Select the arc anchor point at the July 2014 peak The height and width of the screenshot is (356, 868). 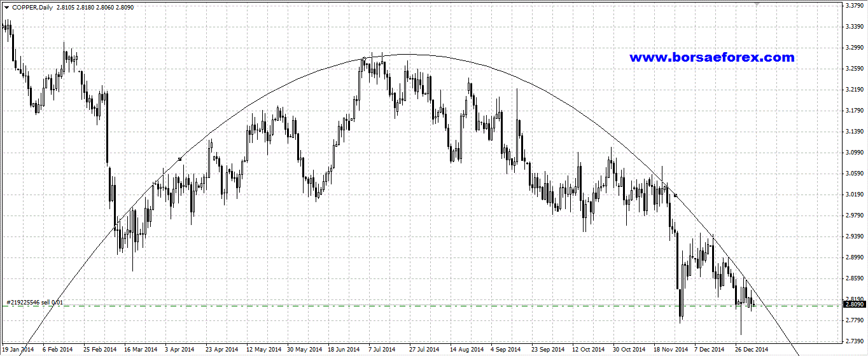click(x=364, y=59)
